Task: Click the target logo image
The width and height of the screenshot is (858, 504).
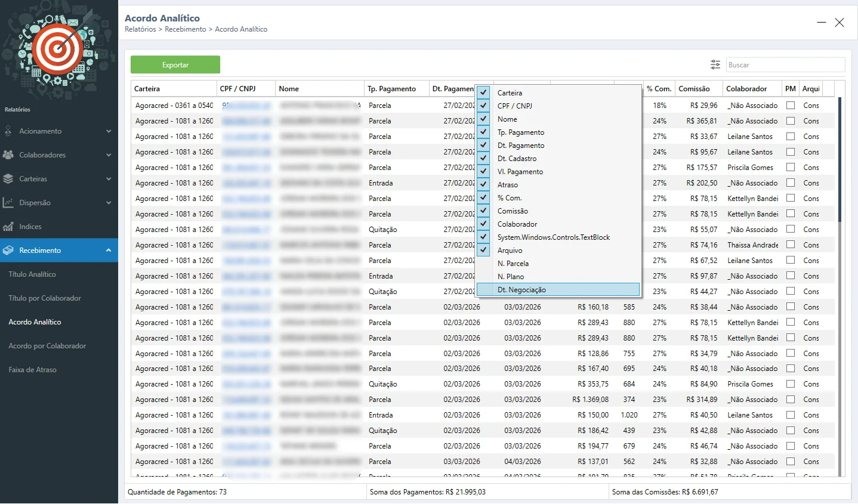Action: click(57, 49)
